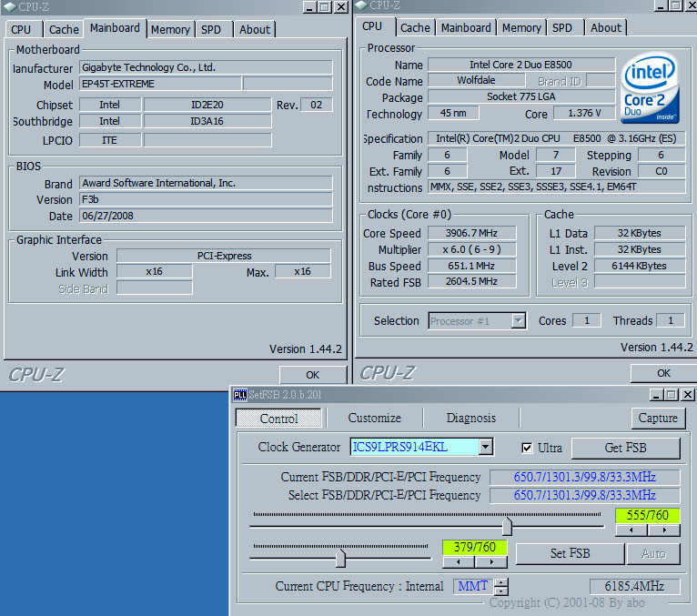Switch to Memory tab in left CPU-Z window

pos(170,29)
